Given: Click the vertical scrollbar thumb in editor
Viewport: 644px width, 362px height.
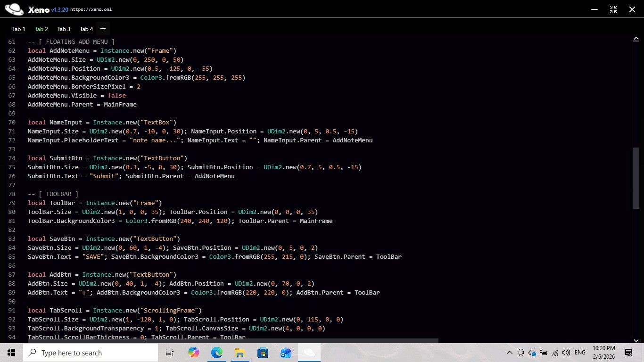Looking at the screenshot, I should coord(636,178).
